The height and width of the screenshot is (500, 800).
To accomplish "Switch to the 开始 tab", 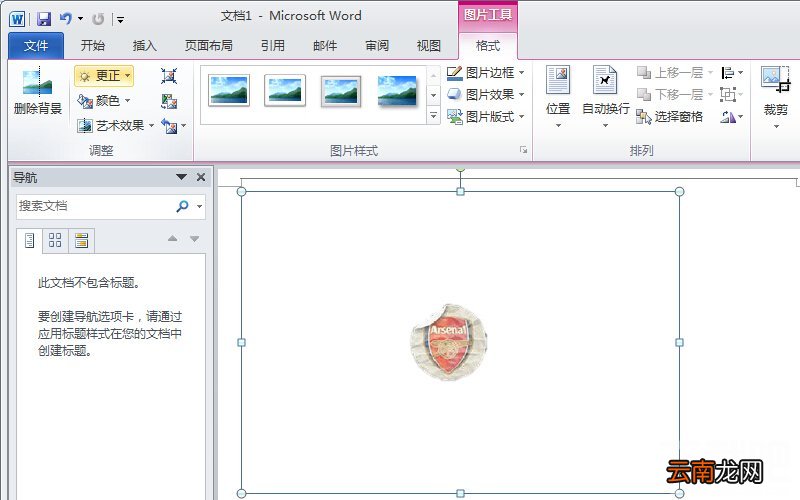I will pyautogui.click(x=92, y=45).
